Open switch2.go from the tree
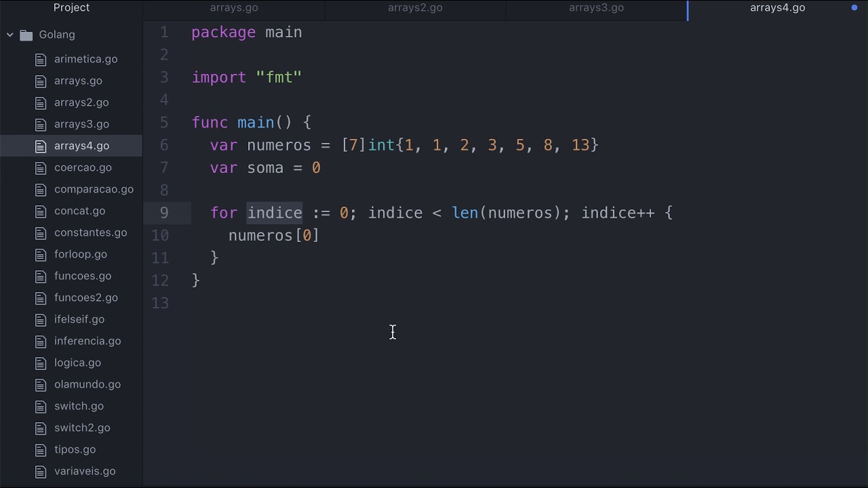The height and width of the screenshot is (488, 868). [x=82, y=428]
